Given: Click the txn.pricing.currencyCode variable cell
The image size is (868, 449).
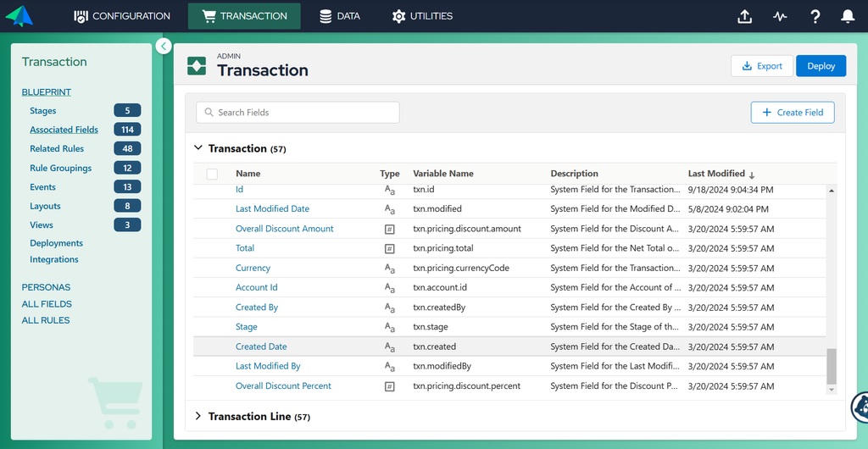Looking at the screenshot, I should tap(461, 269).
